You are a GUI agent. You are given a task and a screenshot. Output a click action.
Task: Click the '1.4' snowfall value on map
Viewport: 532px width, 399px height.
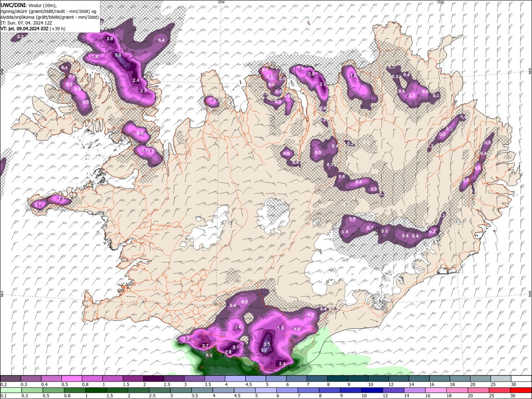(x=95, y=57)
